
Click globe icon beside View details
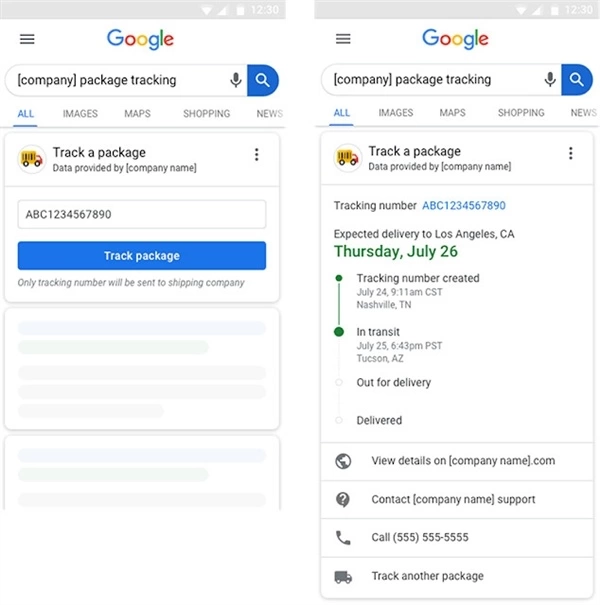tap(344, 461)
